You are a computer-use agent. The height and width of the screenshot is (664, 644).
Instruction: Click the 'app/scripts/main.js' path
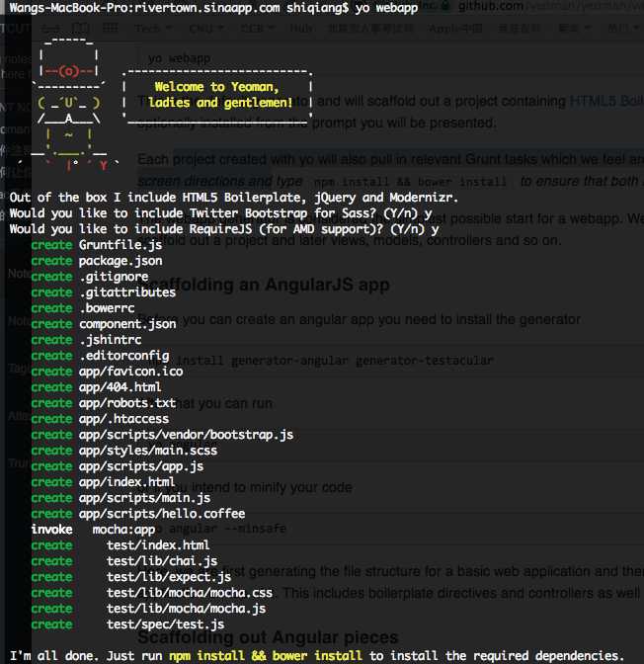click(x=144, y=498)
